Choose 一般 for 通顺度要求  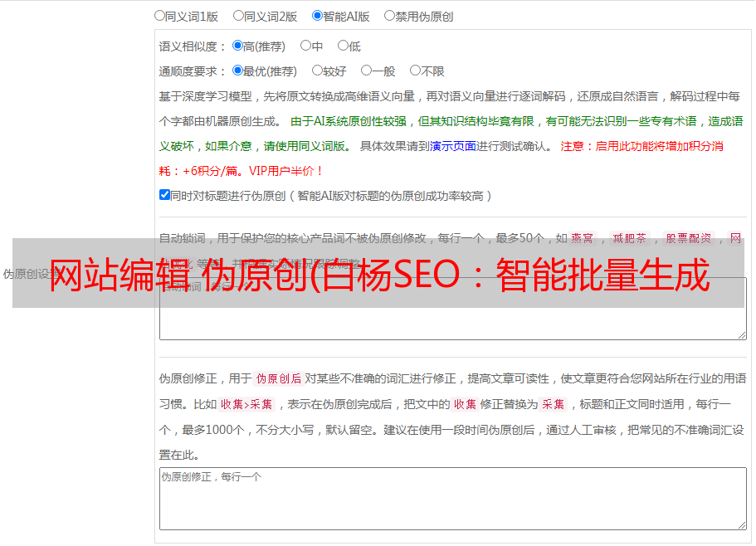click(x=366, y=71)
